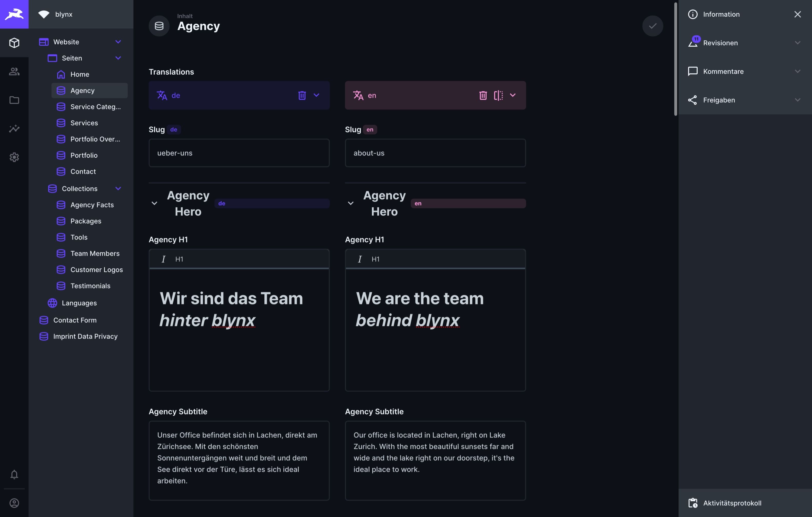This screenshot has height=517, width=812.
Task: Click the English slug input field
Action: (435, 153)
